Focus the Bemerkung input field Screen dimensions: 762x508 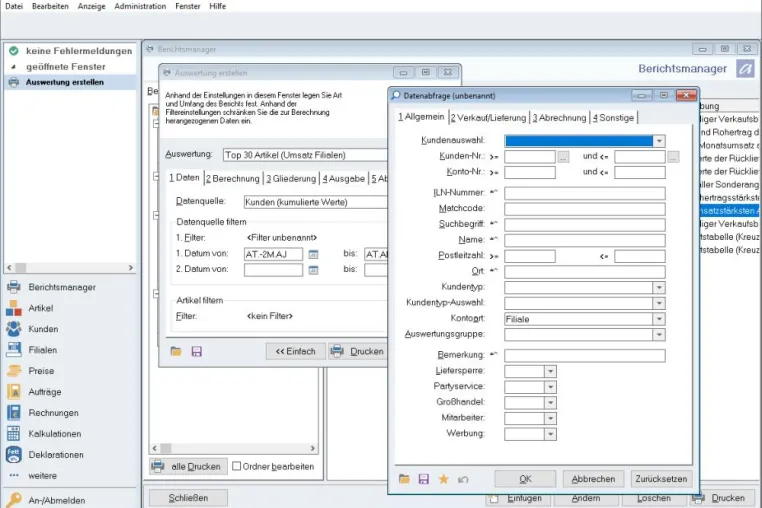[585, 355]
